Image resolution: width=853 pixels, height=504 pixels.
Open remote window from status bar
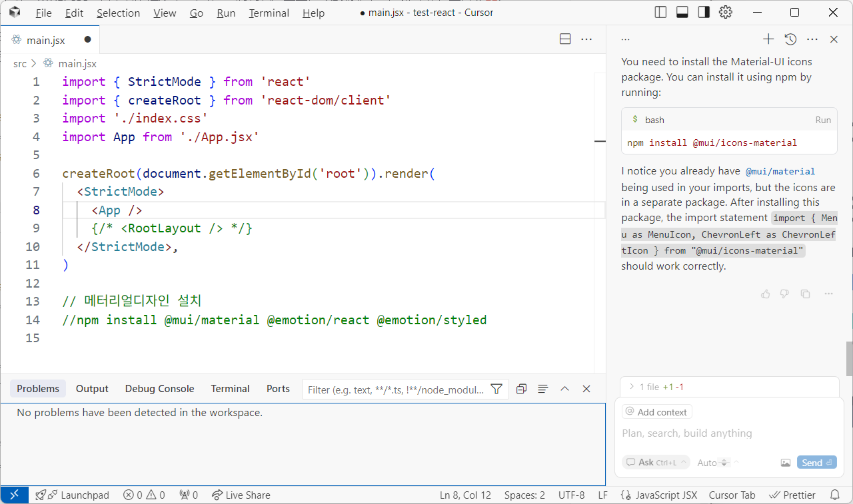15,495
